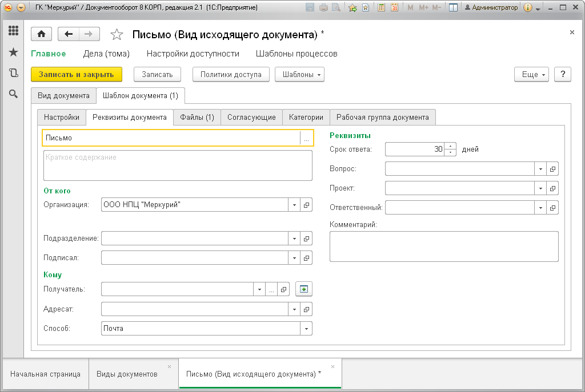Expand the Организация dropdown list
This screenshot has width=585, height=392.
coord(294,205)
